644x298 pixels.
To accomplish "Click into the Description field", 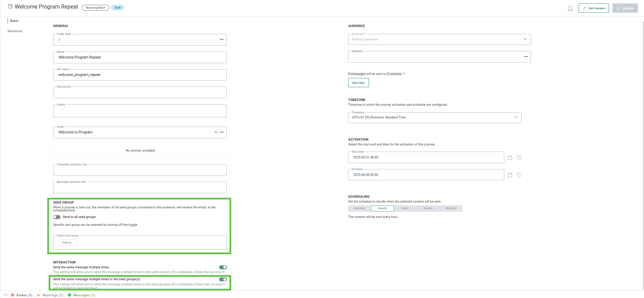I will (140, 93).
